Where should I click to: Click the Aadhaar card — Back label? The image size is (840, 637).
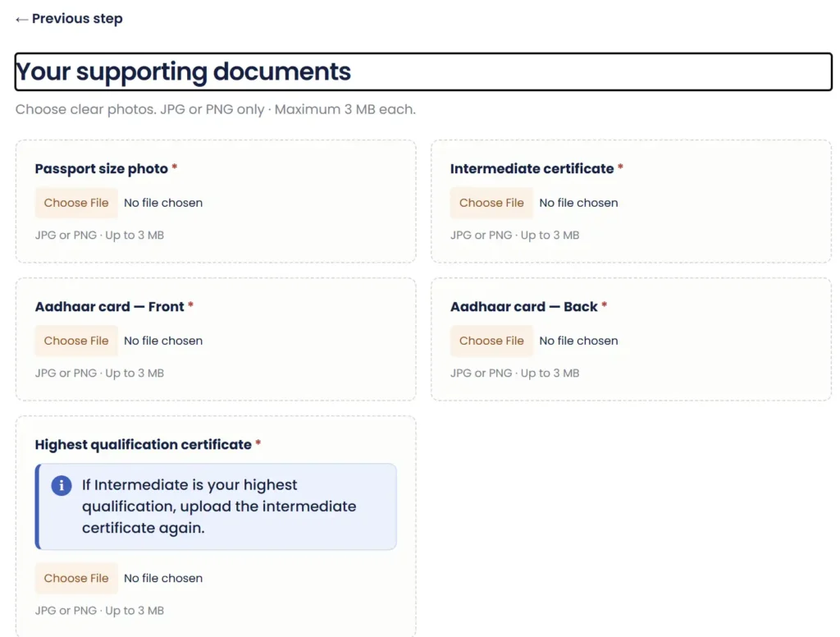pos(524,307)
